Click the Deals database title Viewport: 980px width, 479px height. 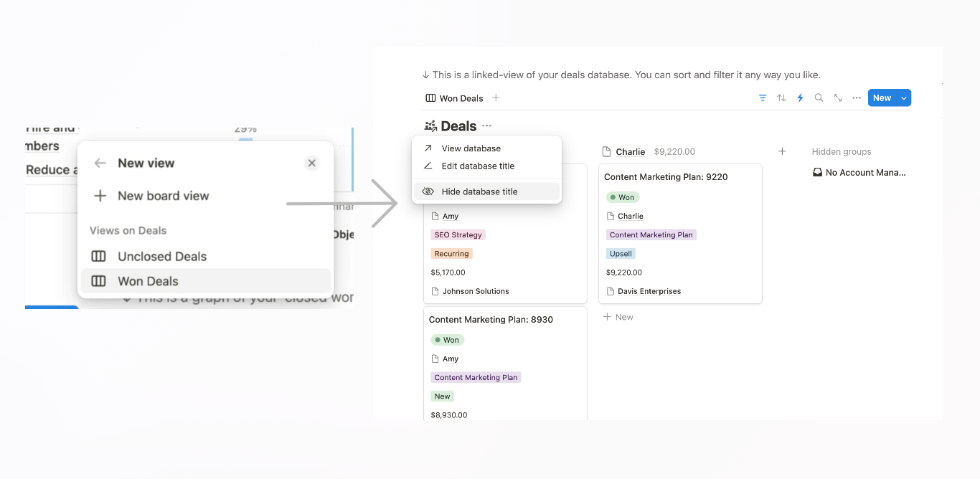458,126
